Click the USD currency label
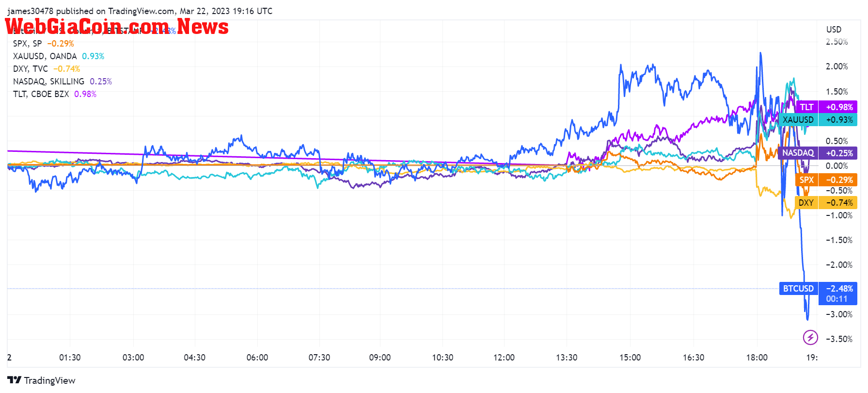Screen dimensions: 868x393 tap(834, 30)
